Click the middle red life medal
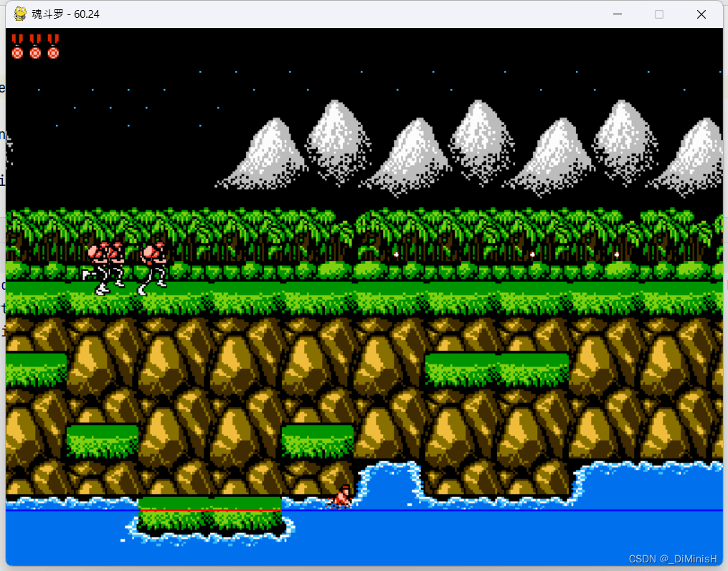 tap(35, 47)
